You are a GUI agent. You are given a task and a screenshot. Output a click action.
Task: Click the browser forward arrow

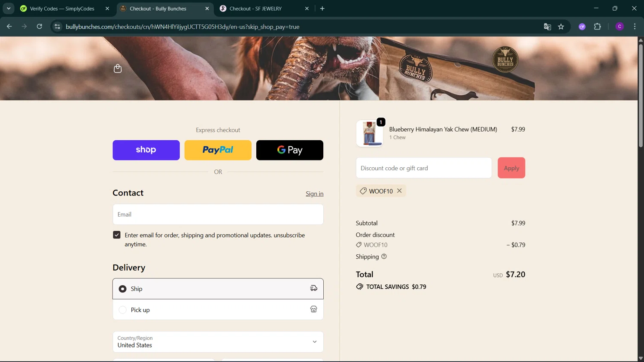[x=24, y=27]
